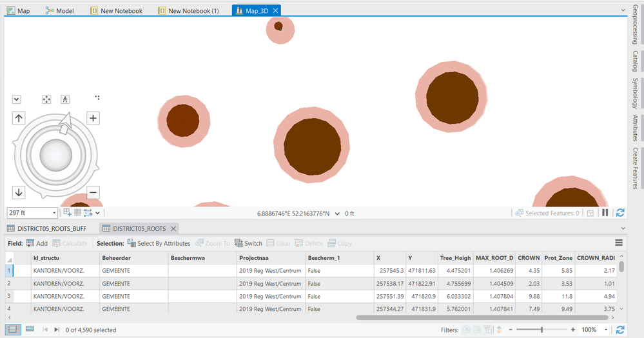The image size is (644, 338).
Task: Toggle show all records view
Action: click(13, 330)
